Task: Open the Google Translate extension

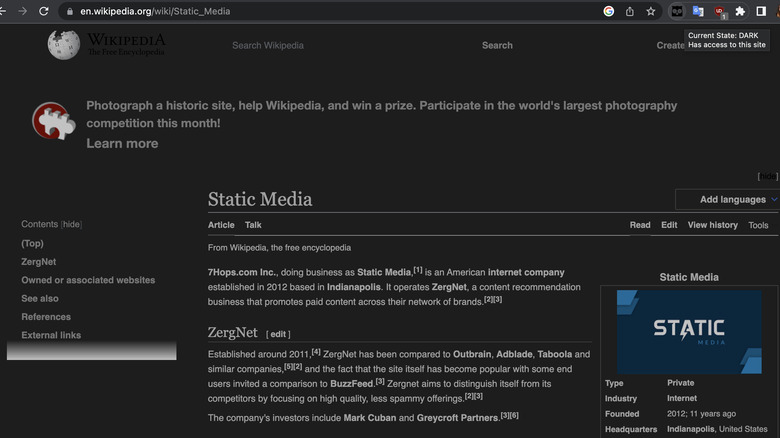Action: (699, 11)
